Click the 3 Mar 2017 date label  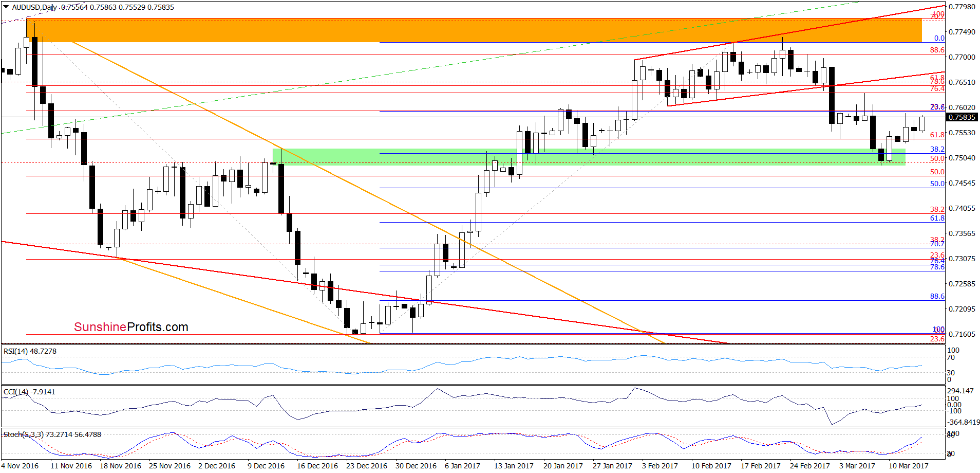(857, 466)
